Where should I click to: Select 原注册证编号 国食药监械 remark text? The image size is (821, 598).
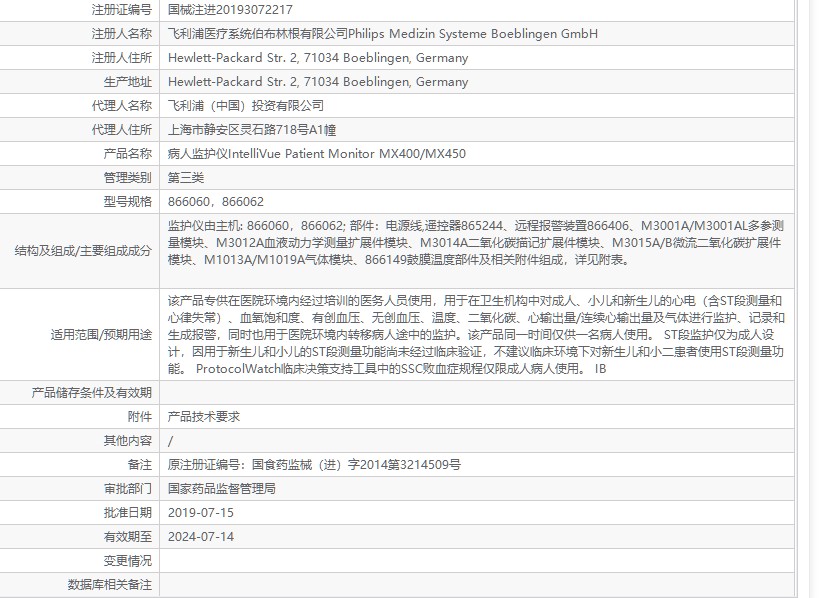click(x=314, y=465)
